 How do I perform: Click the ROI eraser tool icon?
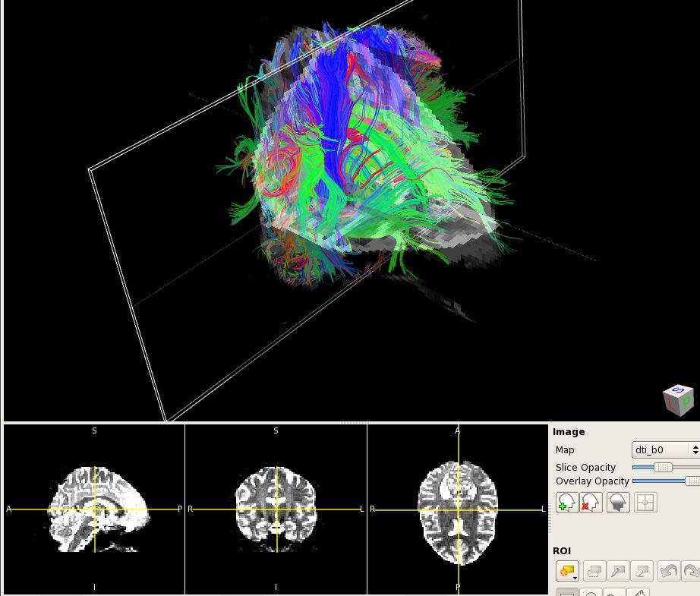pos(642,571)
